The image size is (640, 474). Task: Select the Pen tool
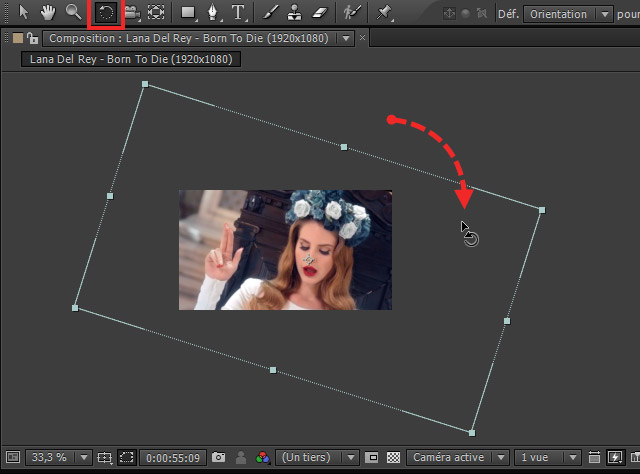[213, 13]
